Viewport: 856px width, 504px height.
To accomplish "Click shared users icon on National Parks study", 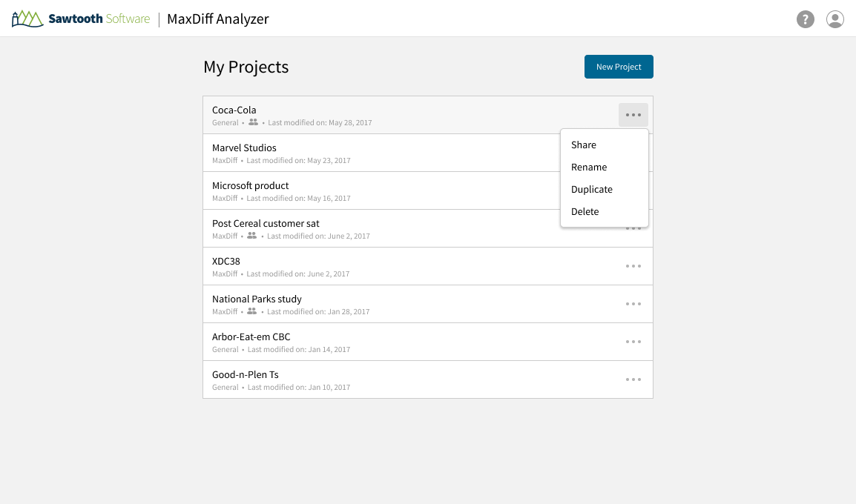I will (252, 311).
